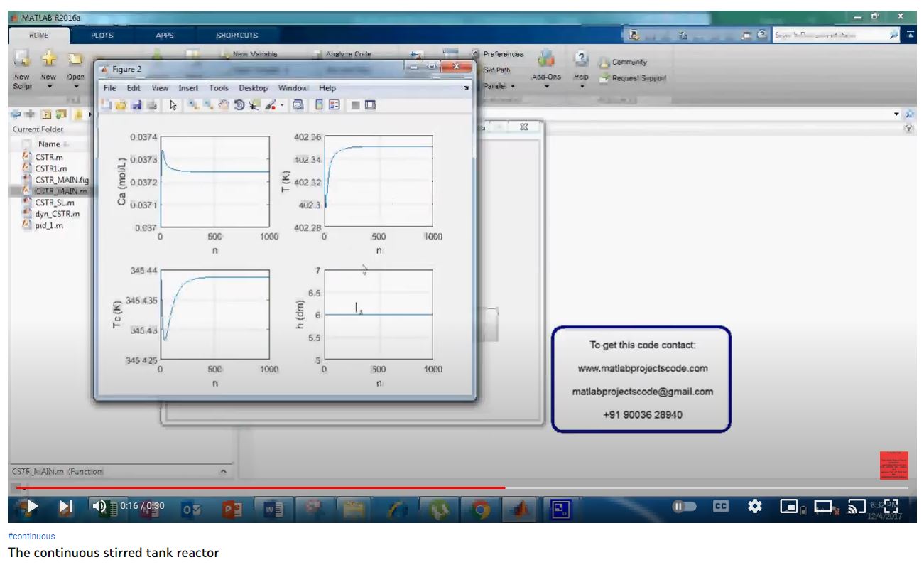The height and width of the screenshot is (565, 924).
Task: Click the Community link in ribbon
Action: point(622,63)
